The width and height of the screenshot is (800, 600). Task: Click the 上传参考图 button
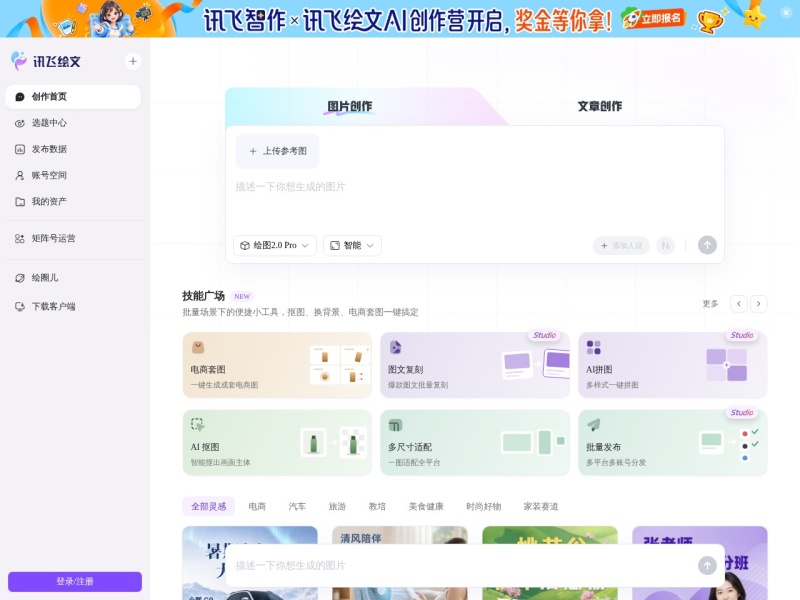[x=277, y=151]
